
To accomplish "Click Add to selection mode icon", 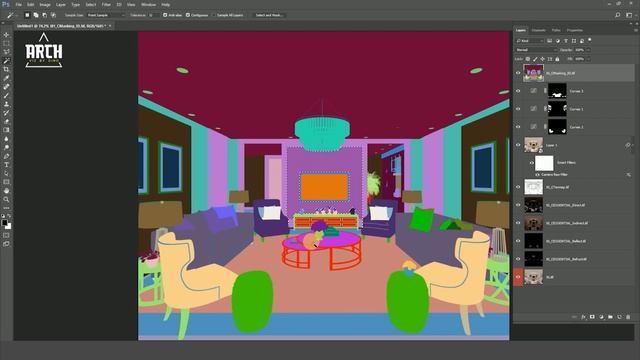I will tap(36, 15).
